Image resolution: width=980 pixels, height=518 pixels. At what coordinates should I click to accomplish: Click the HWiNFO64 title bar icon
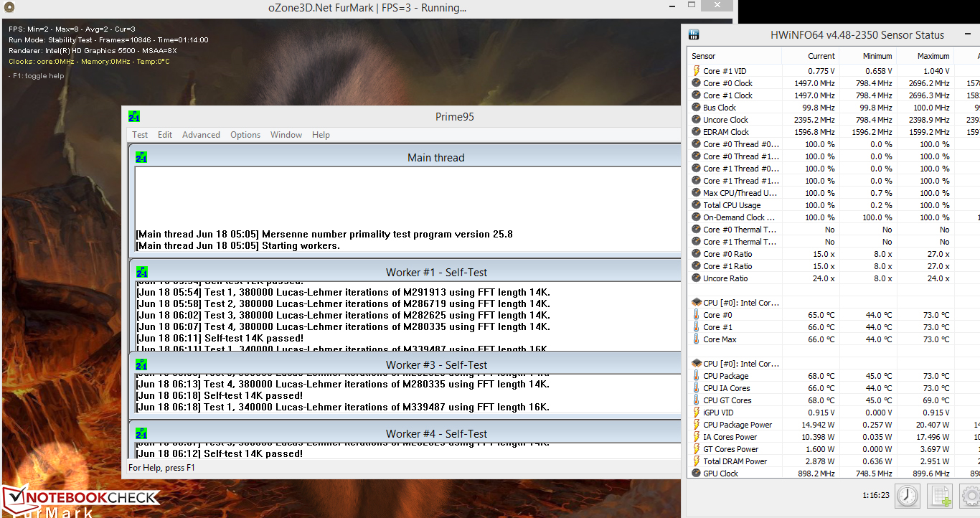[x=694, y=34]
